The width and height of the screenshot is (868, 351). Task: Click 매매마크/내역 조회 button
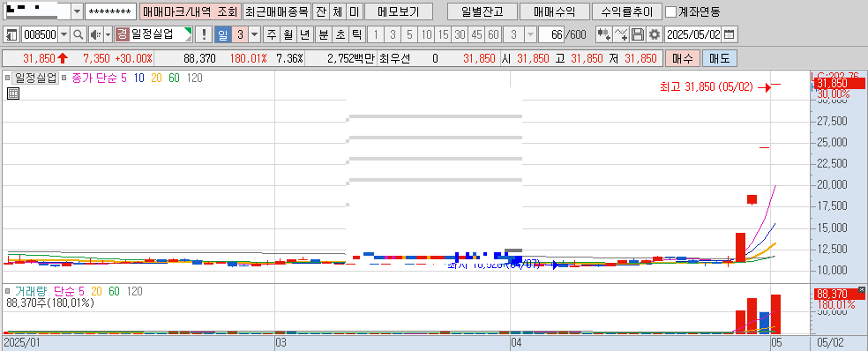190,11
